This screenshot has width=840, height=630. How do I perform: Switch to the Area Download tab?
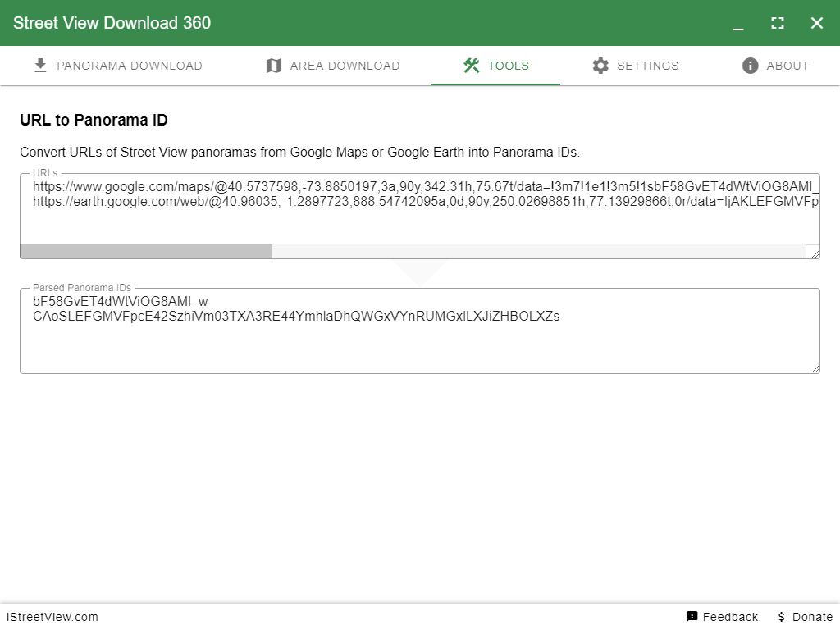(x=333, y=66)
